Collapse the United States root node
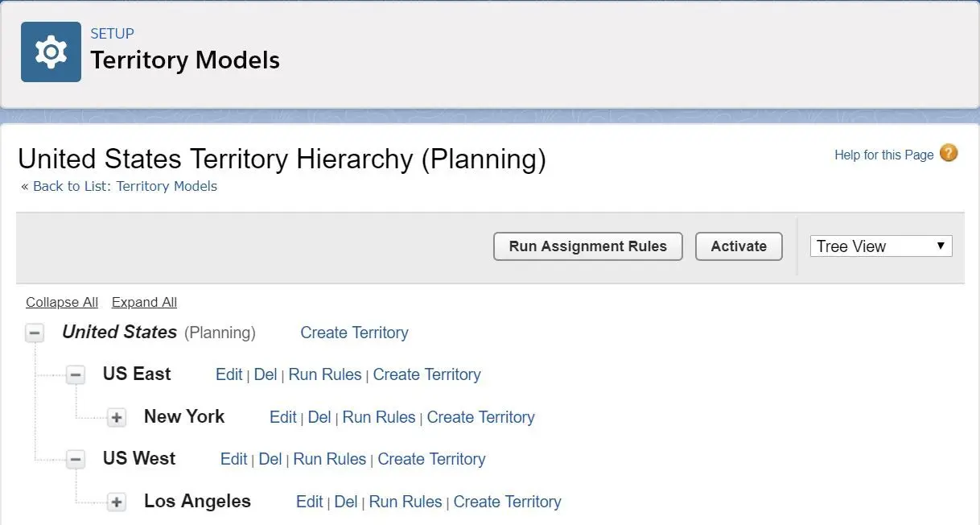The image size is (980, 525). click(35, 333)
